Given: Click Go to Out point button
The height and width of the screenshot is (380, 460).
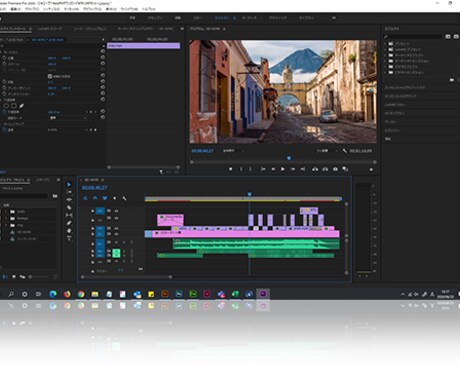Looking at the screenshot, I should (x=303, y=169).
